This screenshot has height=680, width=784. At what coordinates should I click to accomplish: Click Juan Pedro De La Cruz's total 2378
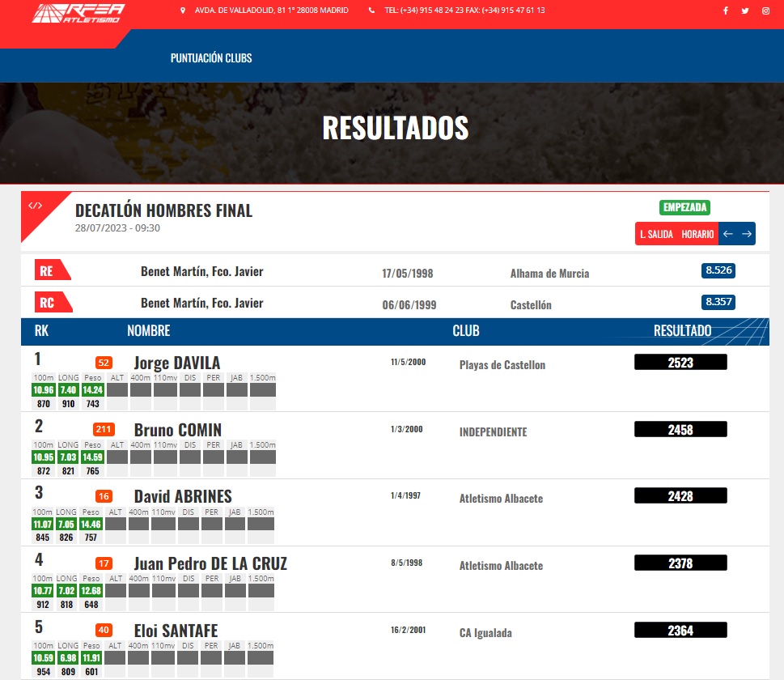point(680,563)
